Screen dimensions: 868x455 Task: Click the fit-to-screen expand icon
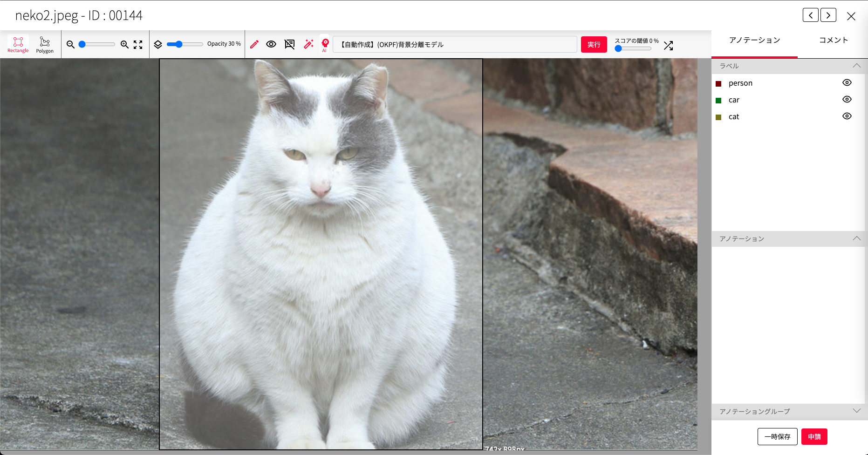(138, 44)
